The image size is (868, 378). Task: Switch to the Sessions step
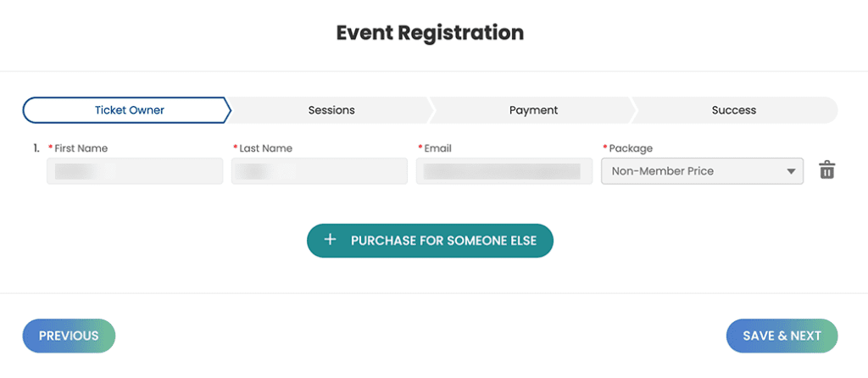[x=331, y=110]
